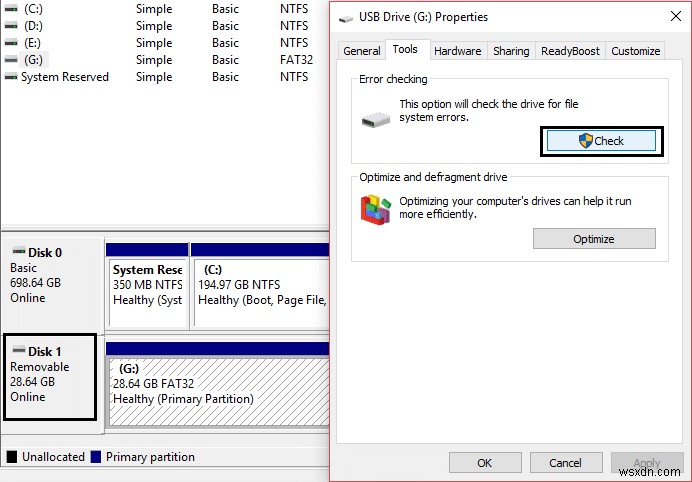Select the (C:) volume row name

(34, 9)
